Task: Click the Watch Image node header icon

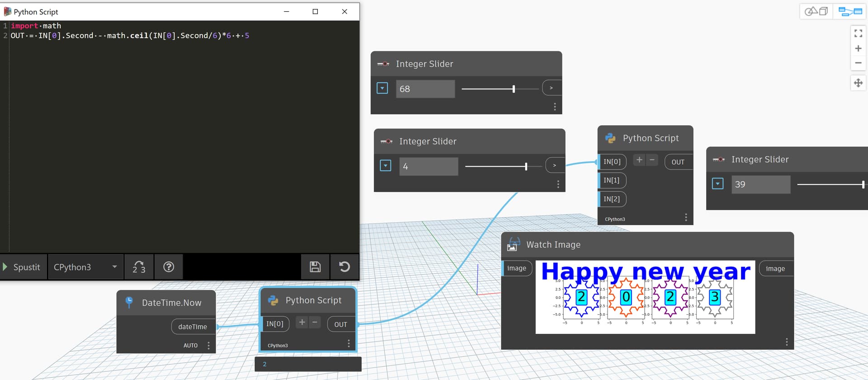Action: 513,244
